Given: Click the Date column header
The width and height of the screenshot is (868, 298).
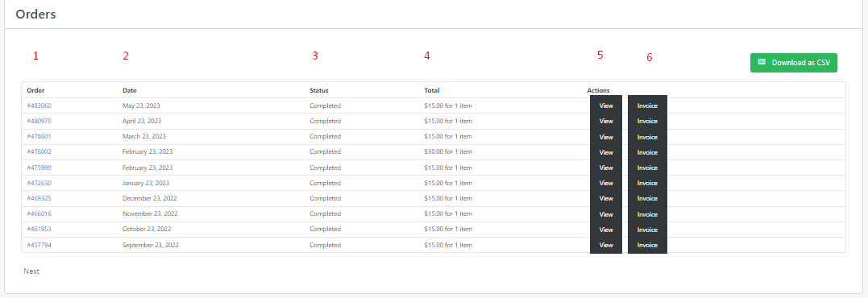Looking at the screenshot, I should pyautogui.click(x=130, y=90).
